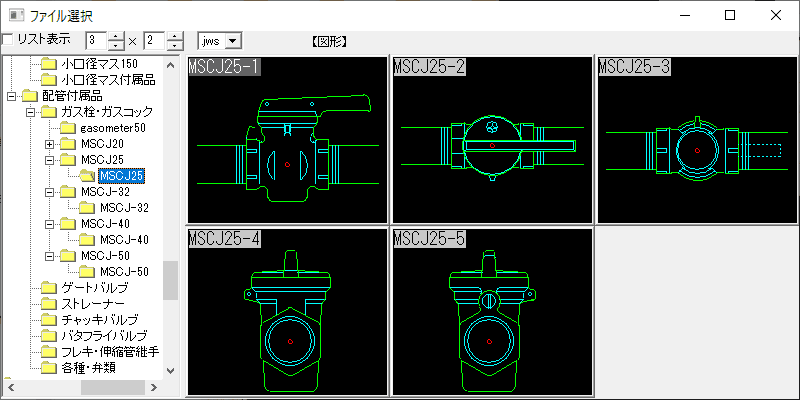Toggle the リスト表示 checkbox
The width and height of the screenshot is (800, 400).
tap(8, 40)
